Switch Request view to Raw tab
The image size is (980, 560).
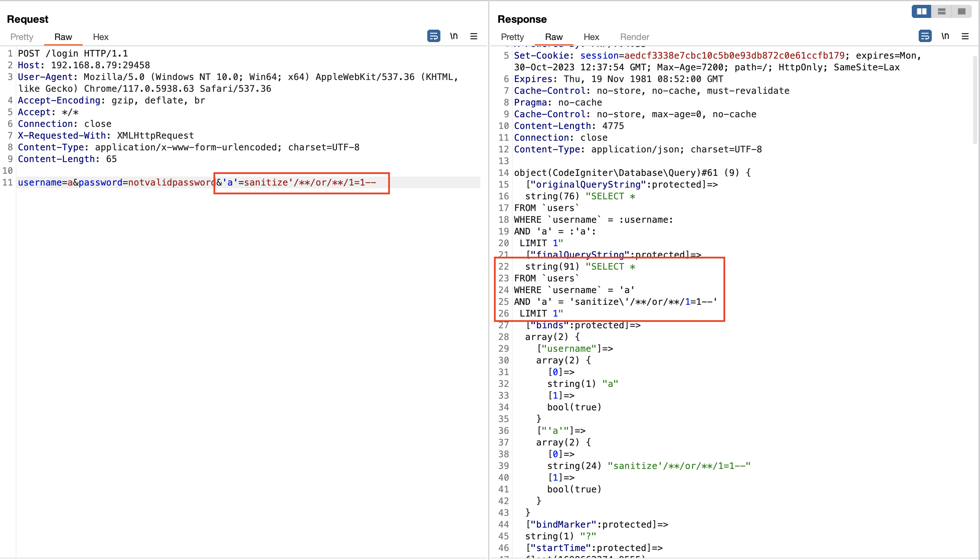coord(63,37)
